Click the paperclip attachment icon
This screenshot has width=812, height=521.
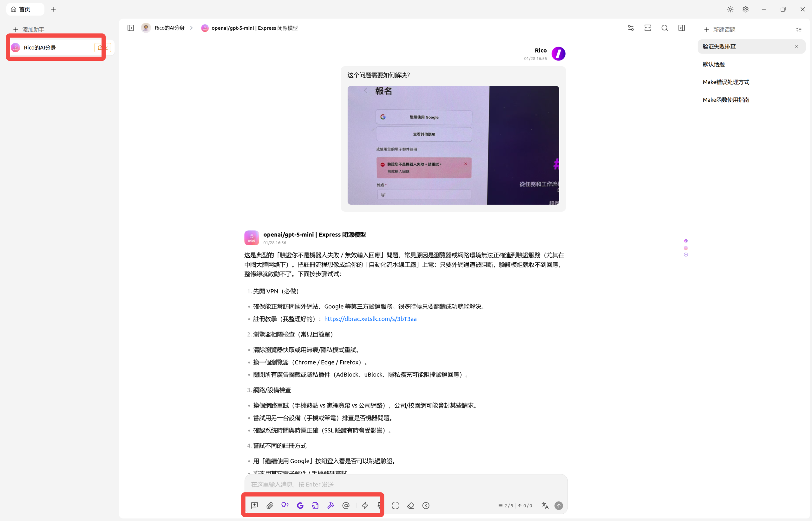(270, 505)
